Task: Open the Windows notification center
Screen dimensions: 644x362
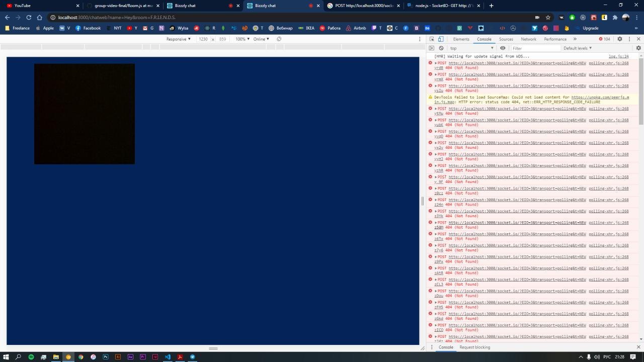Action: [x=633, y=357]
